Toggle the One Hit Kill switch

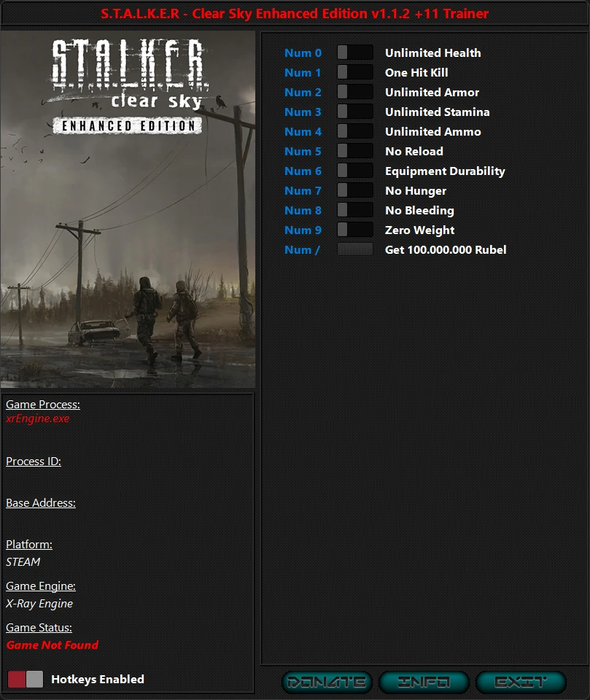click(x=354, y=72)
